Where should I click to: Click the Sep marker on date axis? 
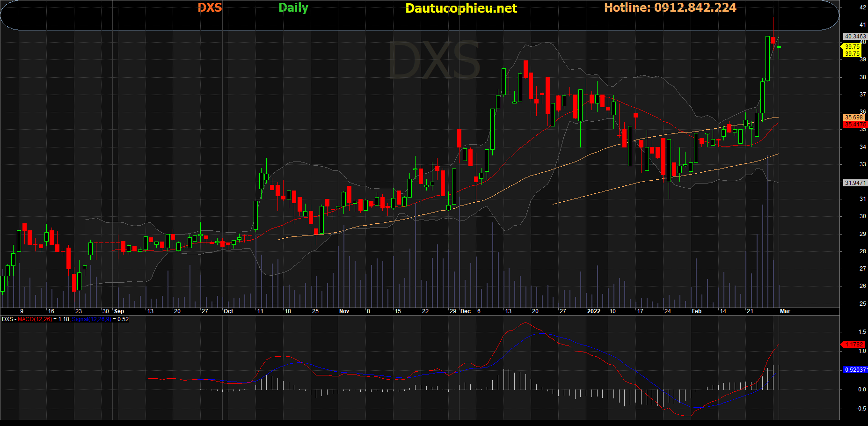119,311
